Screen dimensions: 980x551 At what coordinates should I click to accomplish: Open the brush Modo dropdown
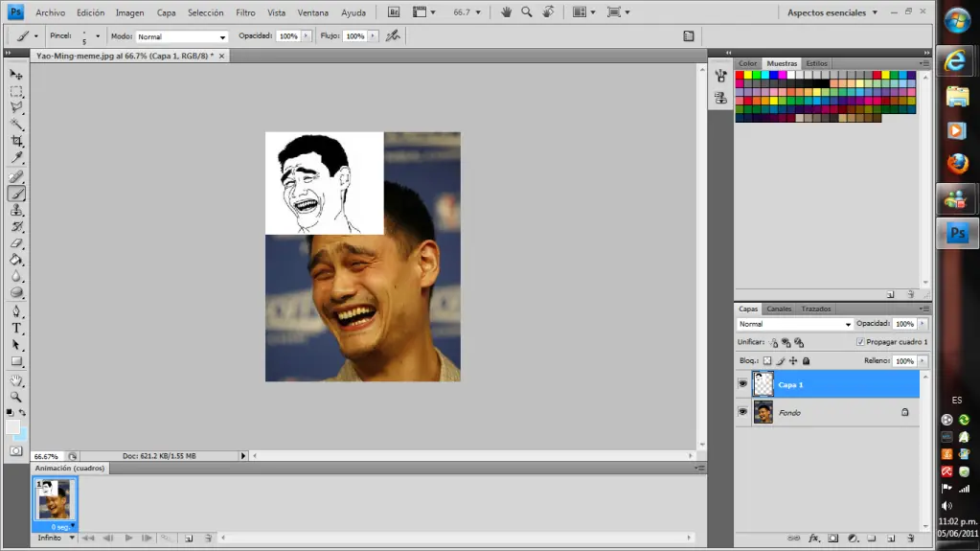[x=181, y=36]
